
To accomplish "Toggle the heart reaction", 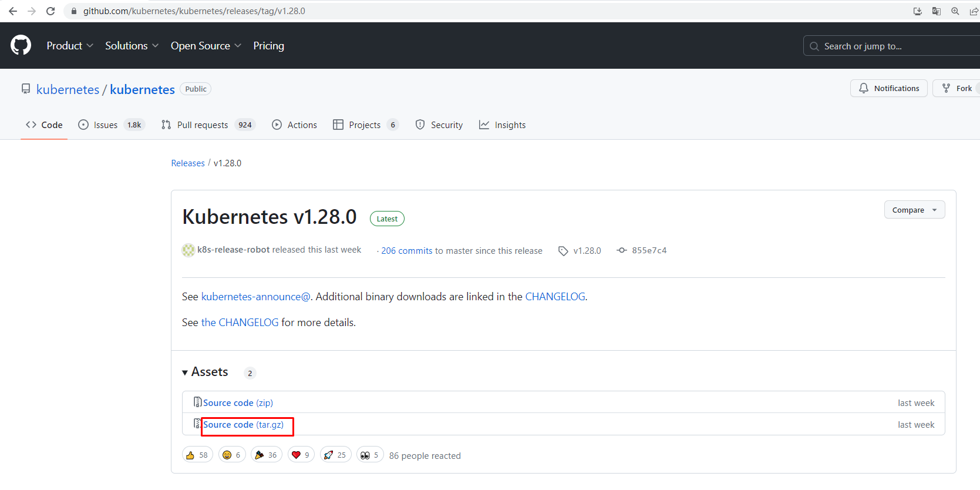I will 301,455.
